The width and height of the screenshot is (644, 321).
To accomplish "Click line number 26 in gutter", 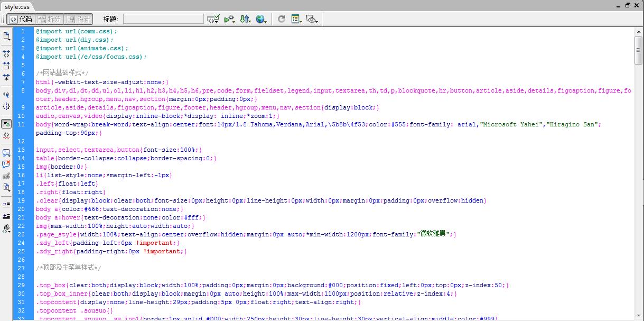I will click(x=21, y=260).
